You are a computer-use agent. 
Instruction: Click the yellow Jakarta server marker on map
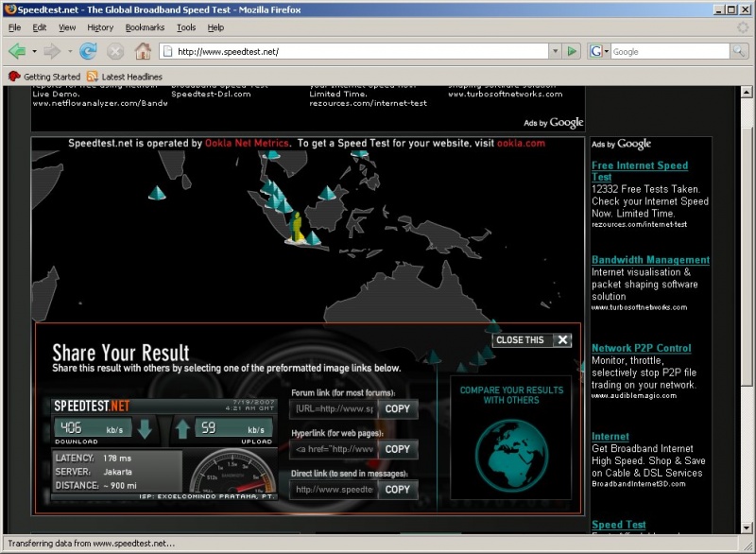coord(297,228)
